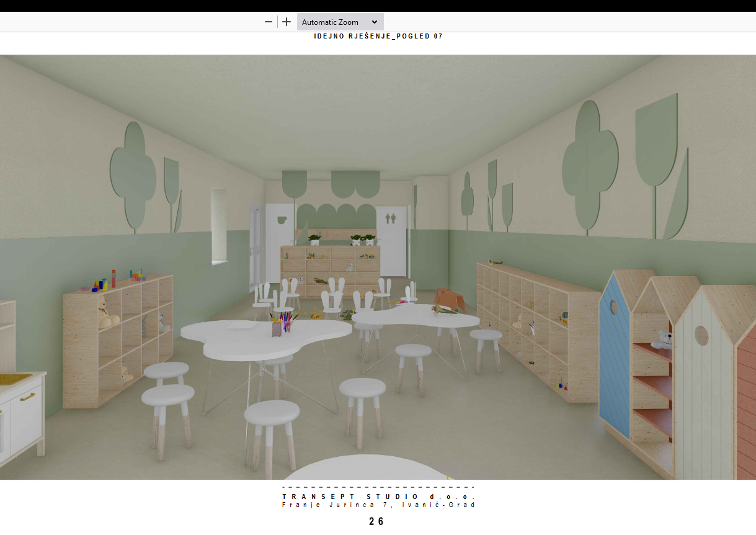Open the Automatic Zoom dropdown
Viewport: 756px width, 535px height.
coord(340,22)
